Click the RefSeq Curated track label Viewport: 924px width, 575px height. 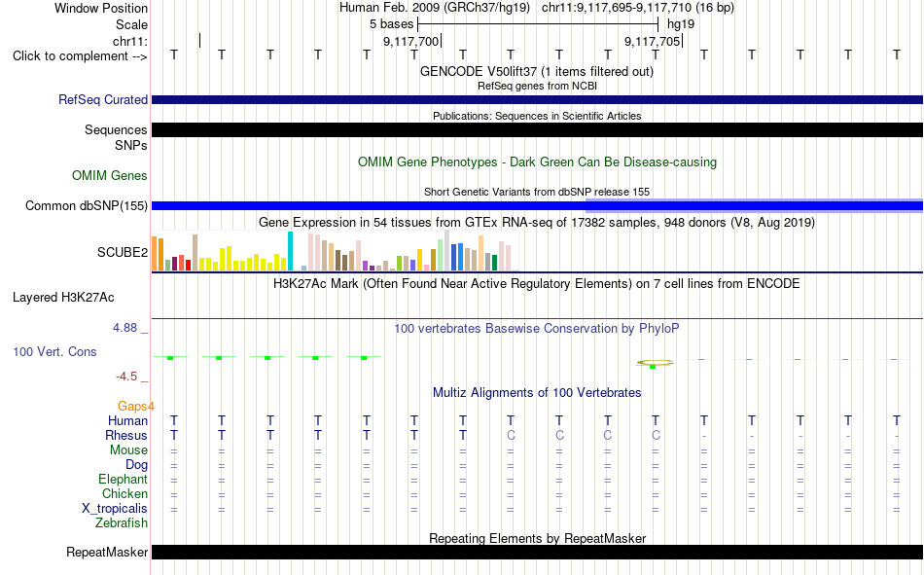click(x=102, y=99)
